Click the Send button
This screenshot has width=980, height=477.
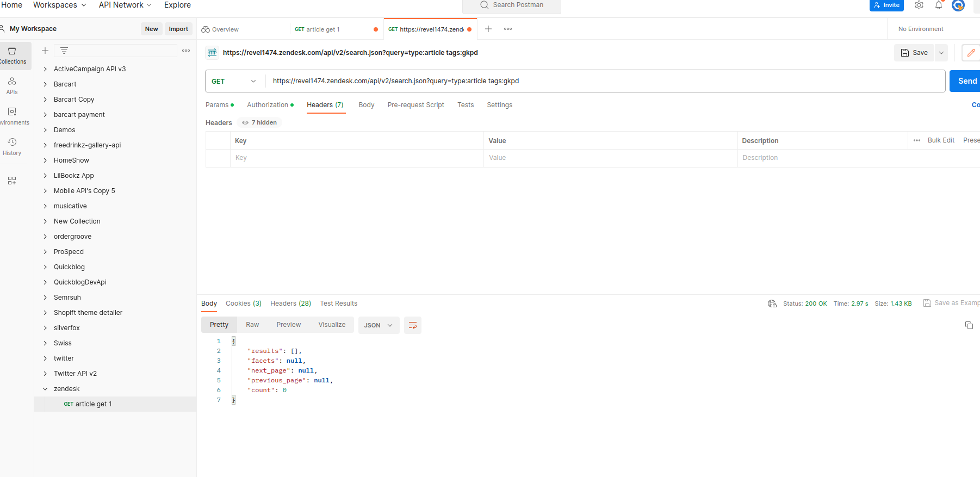(966, 81)
